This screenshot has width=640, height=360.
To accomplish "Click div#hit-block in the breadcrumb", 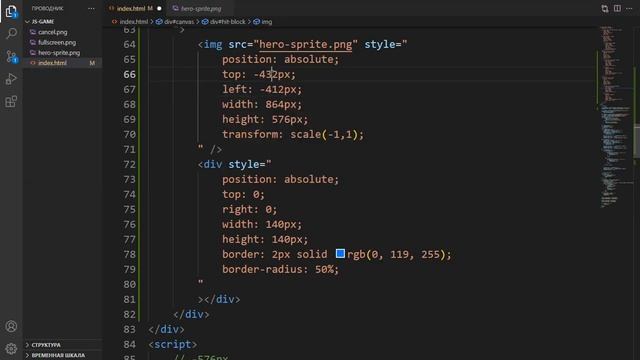I will (x=227, y=22).
